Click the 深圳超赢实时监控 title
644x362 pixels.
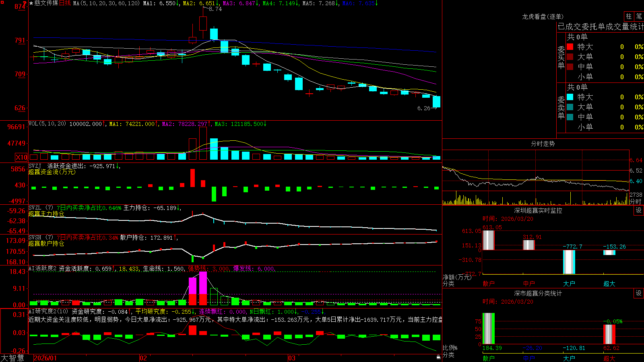[x=538, y=210]
